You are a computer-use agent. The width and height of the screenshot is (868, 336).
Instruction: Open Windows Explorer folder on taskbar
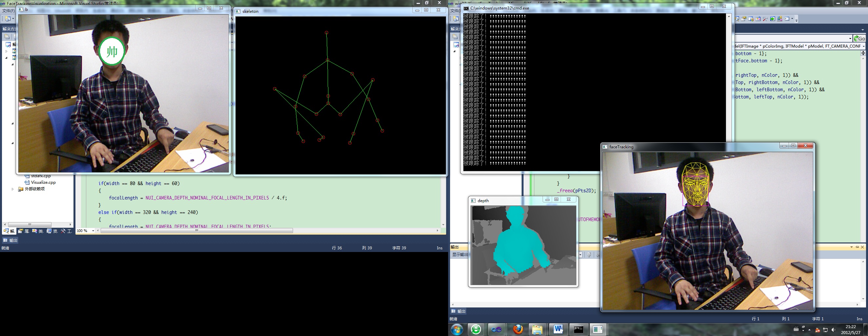tap(537, 329)
